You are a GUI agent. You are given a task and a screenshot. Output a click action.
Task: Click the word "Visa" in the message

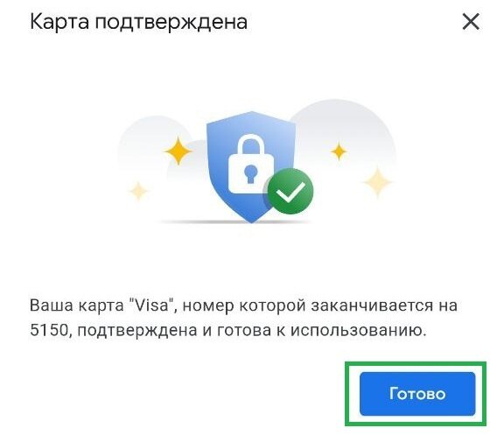152,305
